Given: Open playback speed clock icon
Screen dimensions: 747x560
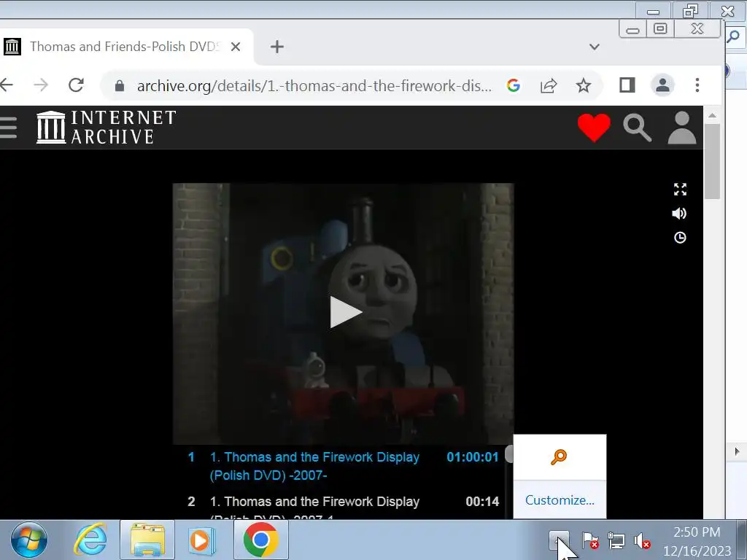Looking at the screenshot, I should point(681,238).
